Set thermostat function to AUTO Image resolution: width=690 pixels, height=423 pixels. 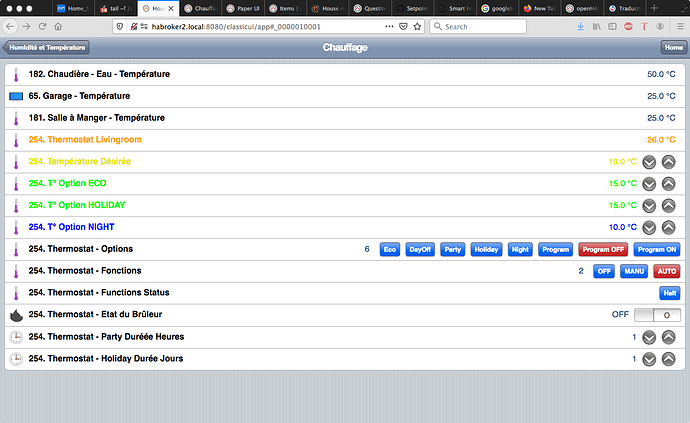click(667, 271)
